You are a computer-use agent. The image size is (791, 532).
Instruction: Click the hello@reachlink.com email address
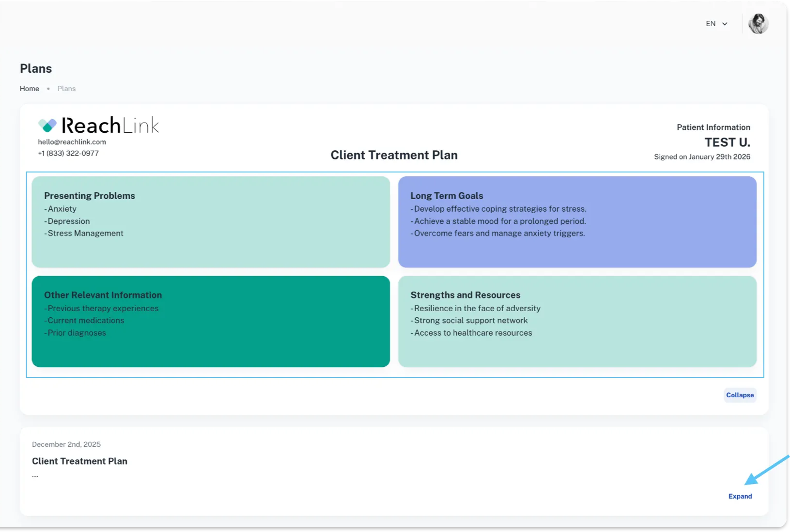pyautogui.click(x=72, y=142)
